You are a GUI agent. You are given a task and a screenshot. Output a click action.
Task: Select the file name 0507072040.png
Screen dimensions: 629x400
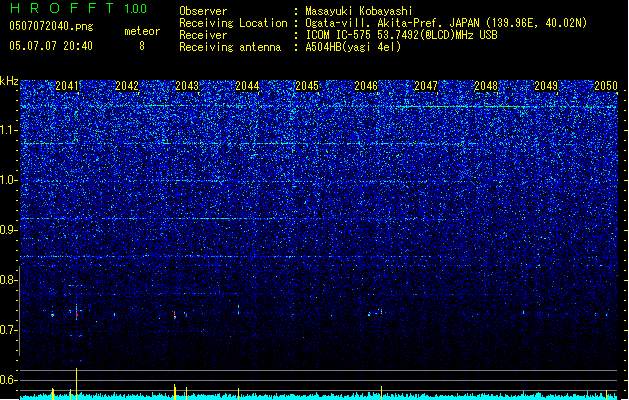[51, 26]
